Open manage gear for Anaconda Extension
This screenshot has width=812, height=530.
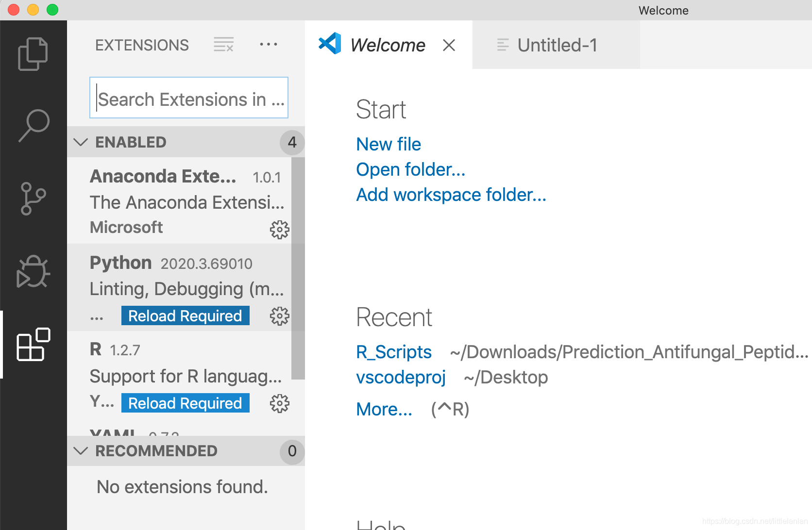point(279,230)
